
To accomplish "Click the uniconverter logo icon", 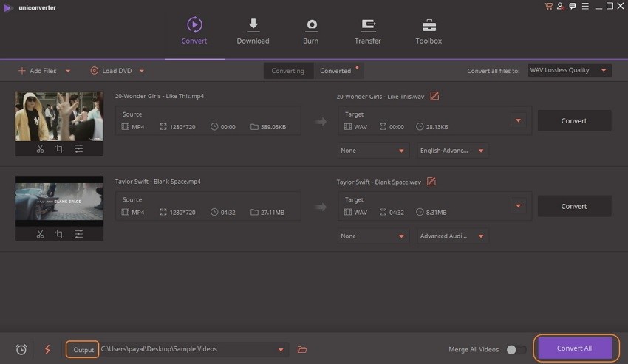I will [7, 7].
